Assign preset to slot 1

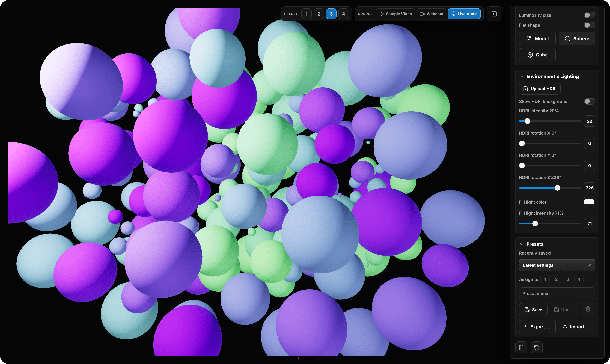coord(545,279)
